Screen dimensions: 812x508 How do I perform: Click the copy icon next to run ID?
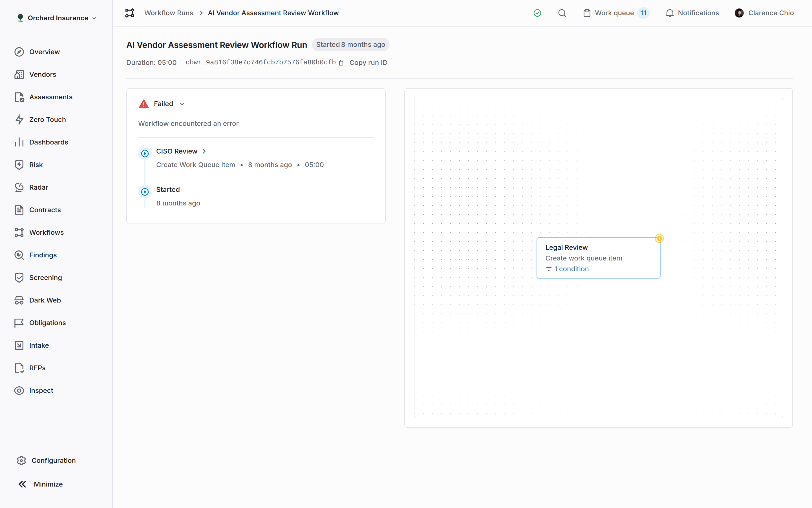pos(342,63)
